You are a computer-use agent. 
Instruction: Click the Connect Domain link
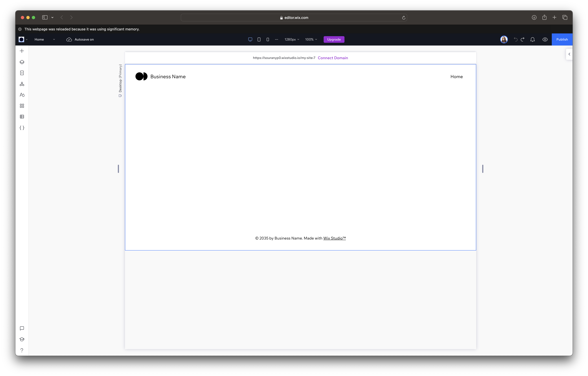333,58
